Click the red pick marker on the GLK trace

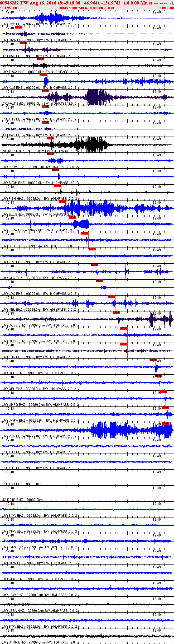(x=94, y=265)
